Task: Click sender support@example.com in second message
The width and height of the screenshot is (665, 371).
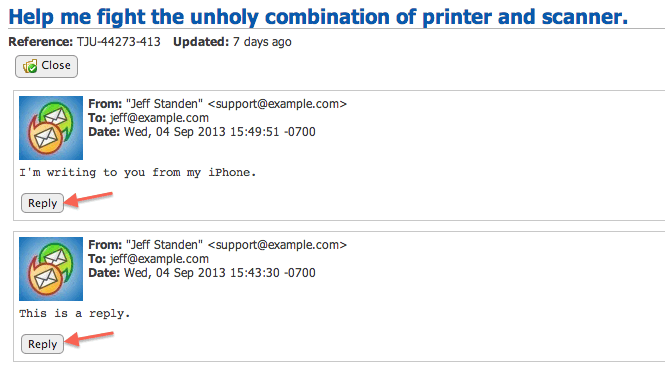Action: tap(277, 245)
